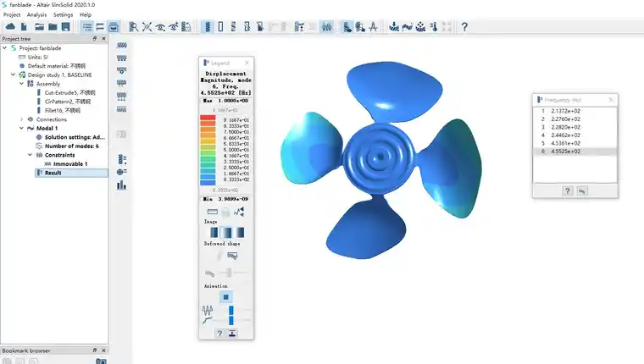Click the min/max labels zigzag icon in Legend
The width and height of the screenshot is (644, 364).
[x=239, y=212]
